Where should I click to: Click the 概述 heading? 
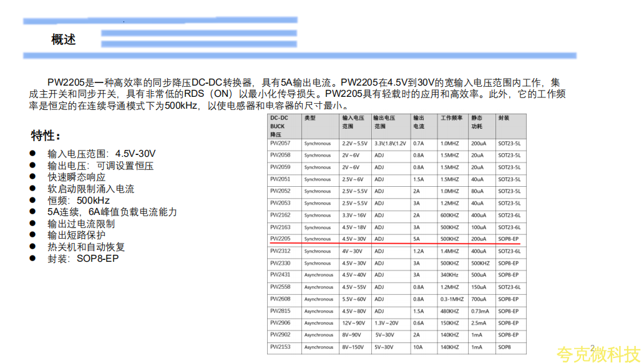(64, 39)
